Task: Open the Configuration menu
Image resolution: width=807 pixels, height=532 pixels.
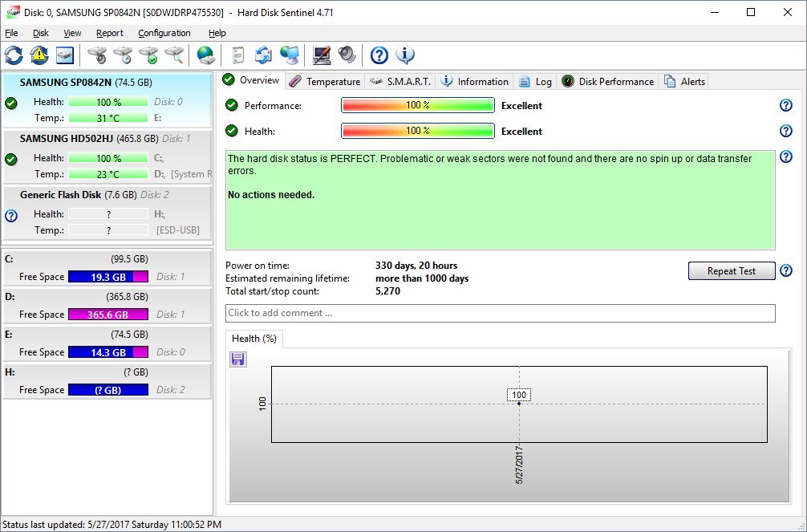Action: [x=164, y=33]
